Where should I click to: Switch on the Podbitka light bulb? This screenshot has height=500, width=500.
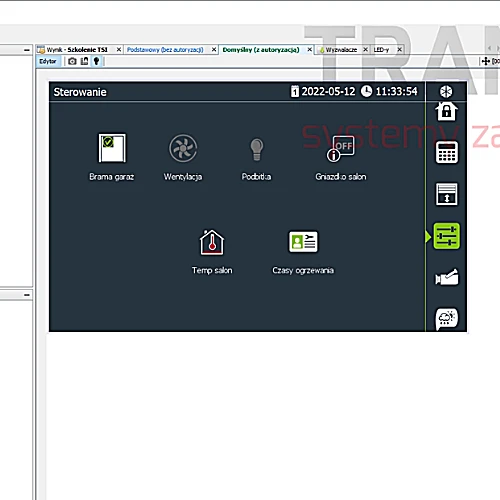(256, 149)
